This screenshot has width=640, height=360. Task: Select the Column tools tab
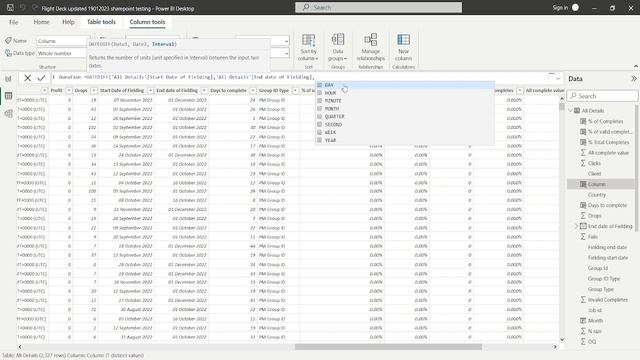point(147,22)
